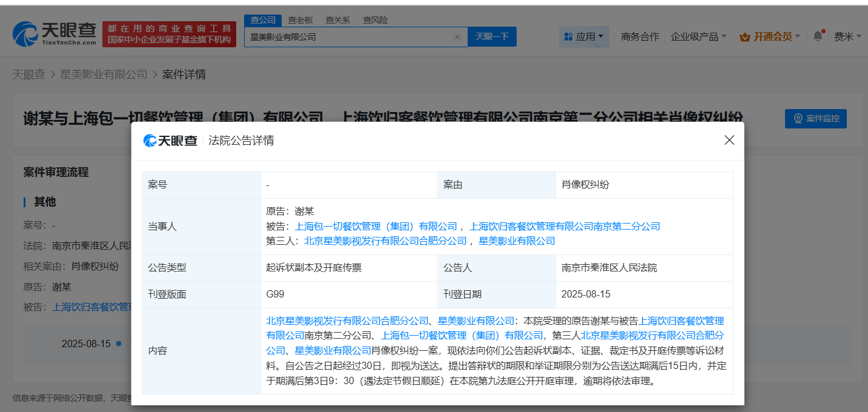Click the 案件监控 monitor button
Image resolution: width=868 pixels, height=412 pixels.
(815, 119)
